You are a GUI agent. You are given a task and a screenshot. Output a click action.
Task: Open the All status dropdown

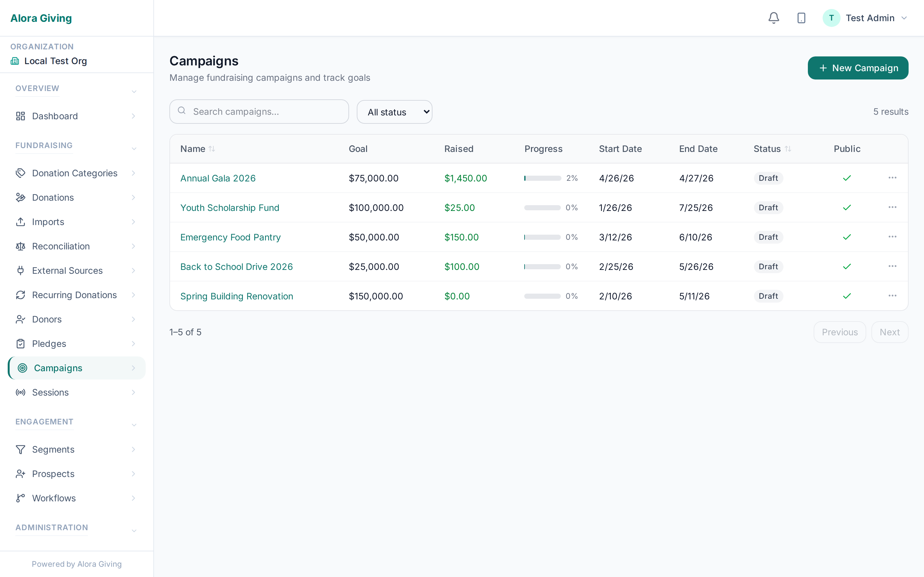(x=394, y=112)
